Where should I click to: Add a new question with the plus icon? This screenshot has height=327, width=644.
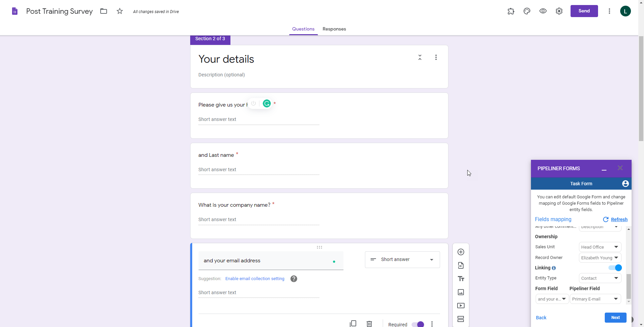click(x=461, y=252)
